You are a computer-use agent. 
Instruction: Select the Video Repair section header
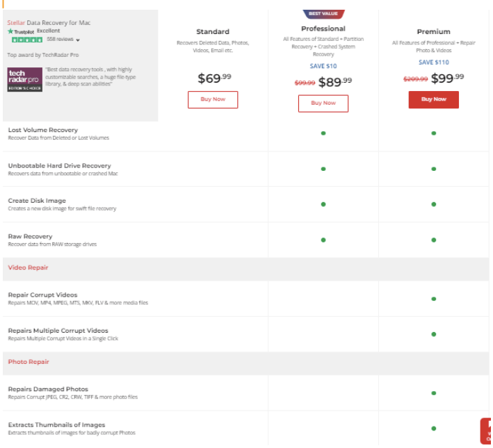[28, 267]
